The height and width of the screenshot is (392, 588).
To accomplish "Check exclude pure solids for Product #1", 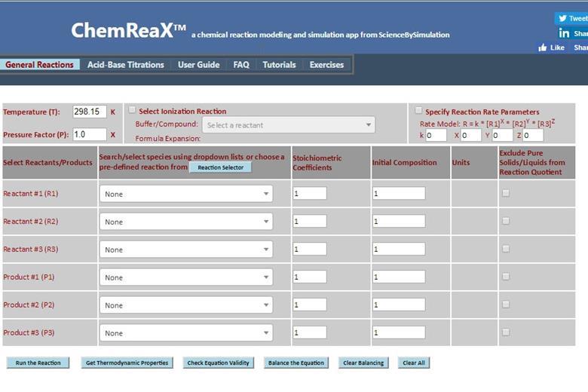I will coord(506,277).
